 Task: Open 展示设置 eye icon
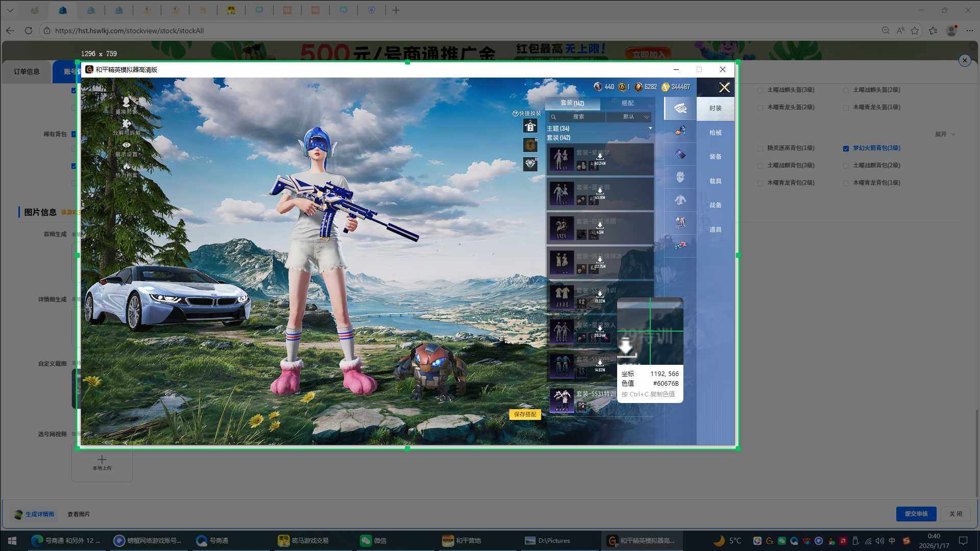[126, 145]
